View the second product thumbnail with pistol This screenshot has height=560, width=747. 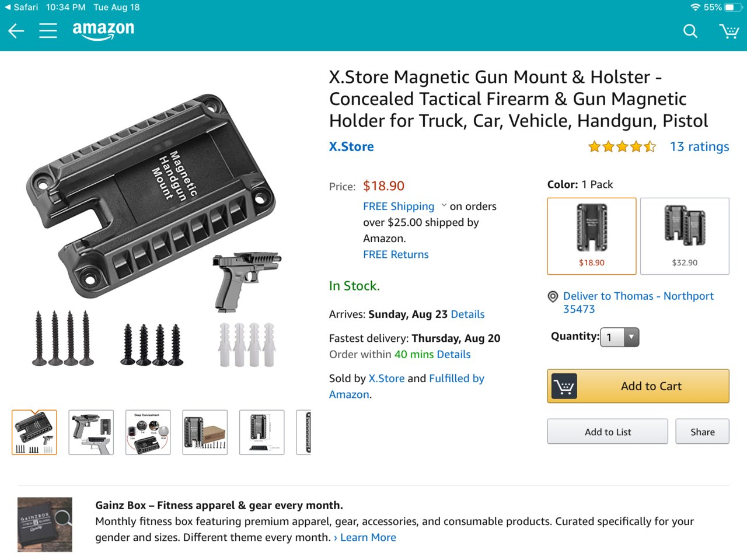91,432
